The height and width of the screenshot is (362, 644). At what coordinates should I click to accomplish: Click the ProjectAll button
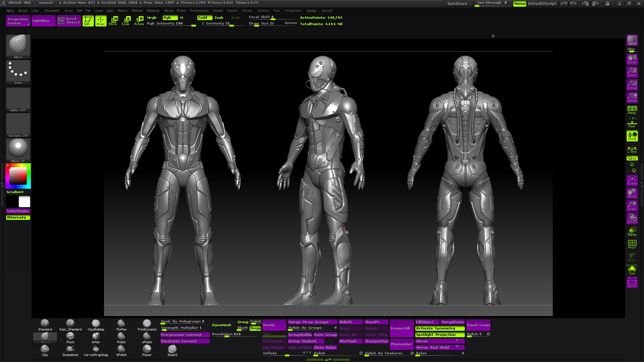pyautogui.click(x=401, y=328)
